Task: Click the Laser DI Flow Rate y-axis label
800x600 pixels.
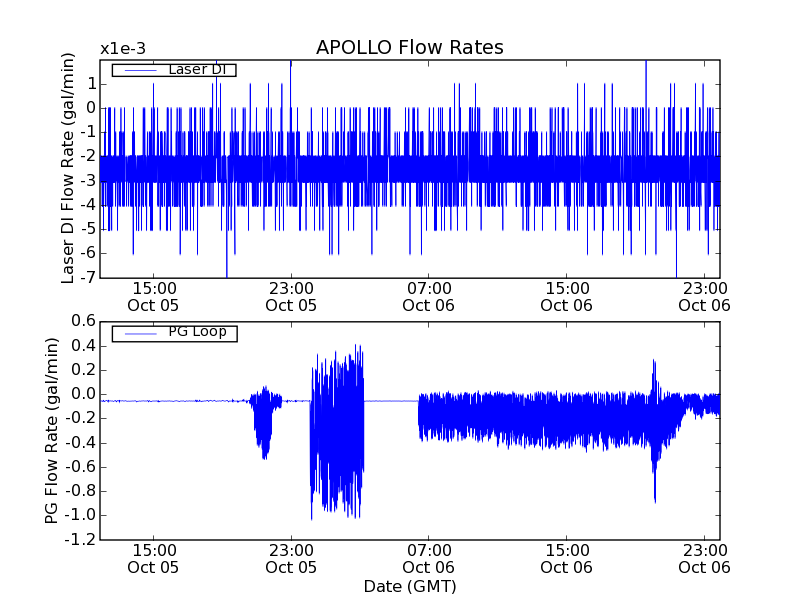Action: (69, 168)
